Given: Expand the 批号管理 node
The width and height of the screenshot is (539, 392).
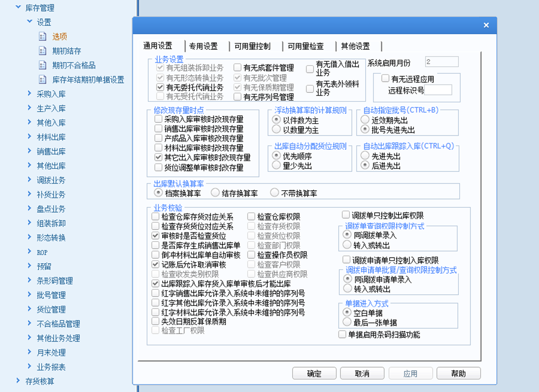Looking at the screenshot, I should 29,294.
